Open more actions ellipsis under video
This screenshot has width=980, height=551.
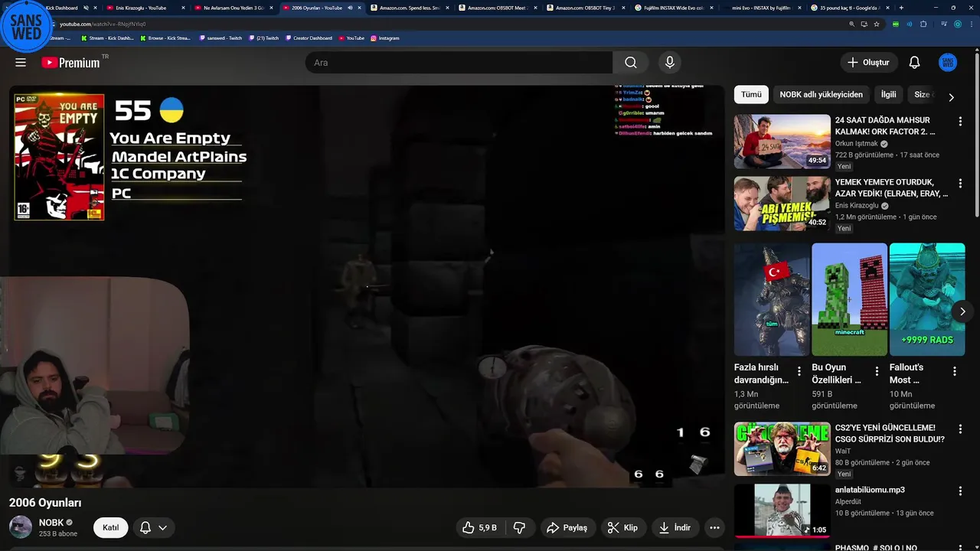tap(714, 527)
